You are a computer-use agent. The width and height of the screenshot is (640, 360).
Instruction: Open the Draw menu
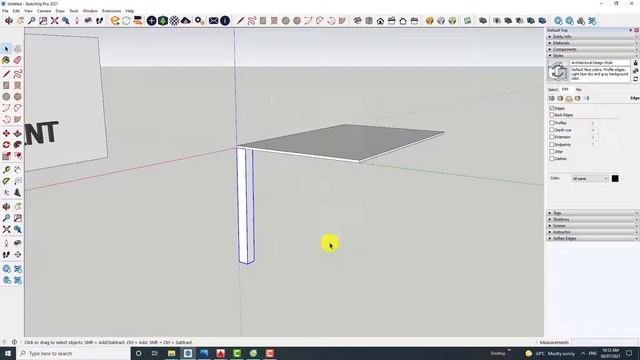60,11
